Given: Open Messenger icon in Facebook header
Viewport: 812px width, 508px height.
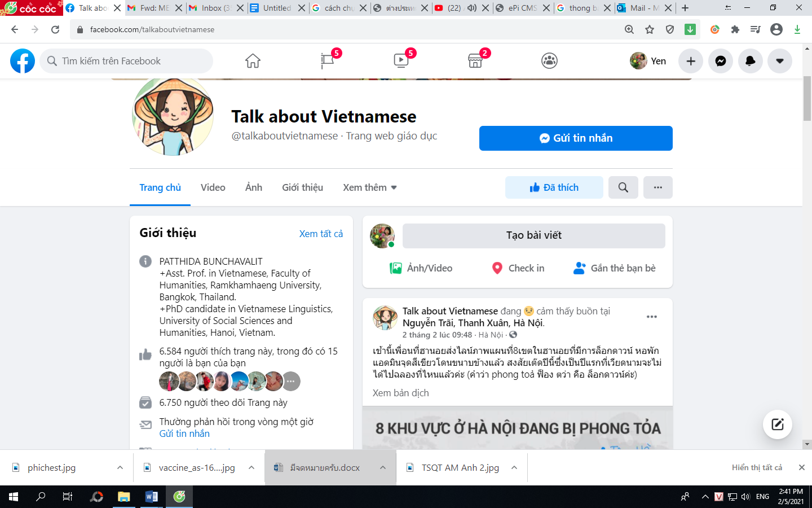Looking at the screenshot, I should [x=720, y=61].
